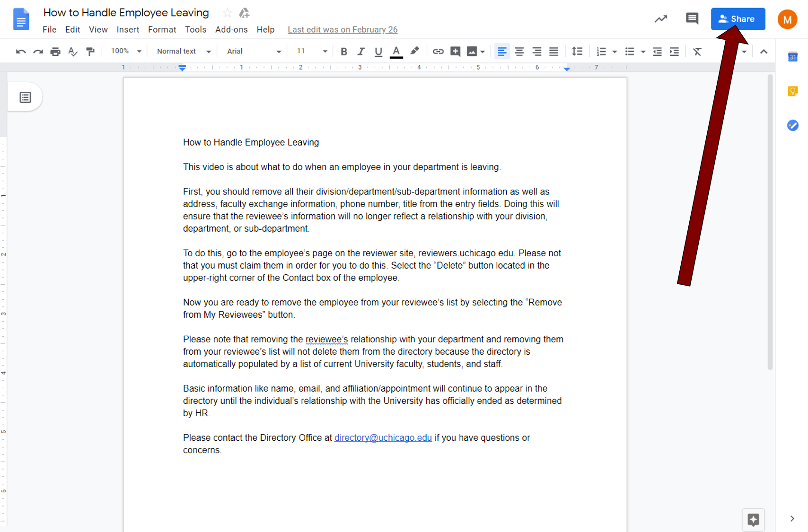The height and width of the screenshot is (532, 808).
Task: Open the zoom level dropdown
Action: tap(126, 51)
